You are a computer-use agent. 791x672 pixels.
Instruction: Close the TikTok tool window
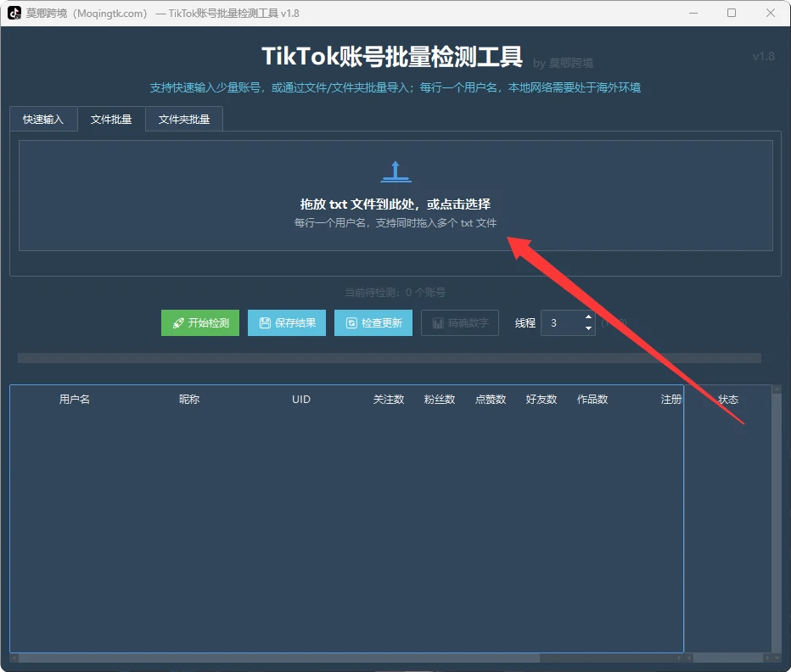coord(771,13)
